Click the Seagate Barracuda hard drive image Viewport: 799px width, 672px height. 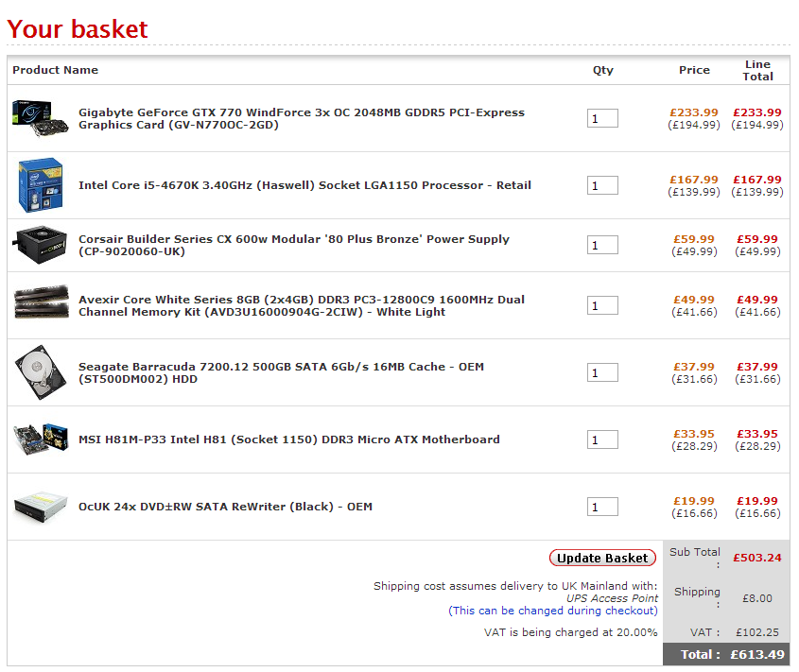40,372
